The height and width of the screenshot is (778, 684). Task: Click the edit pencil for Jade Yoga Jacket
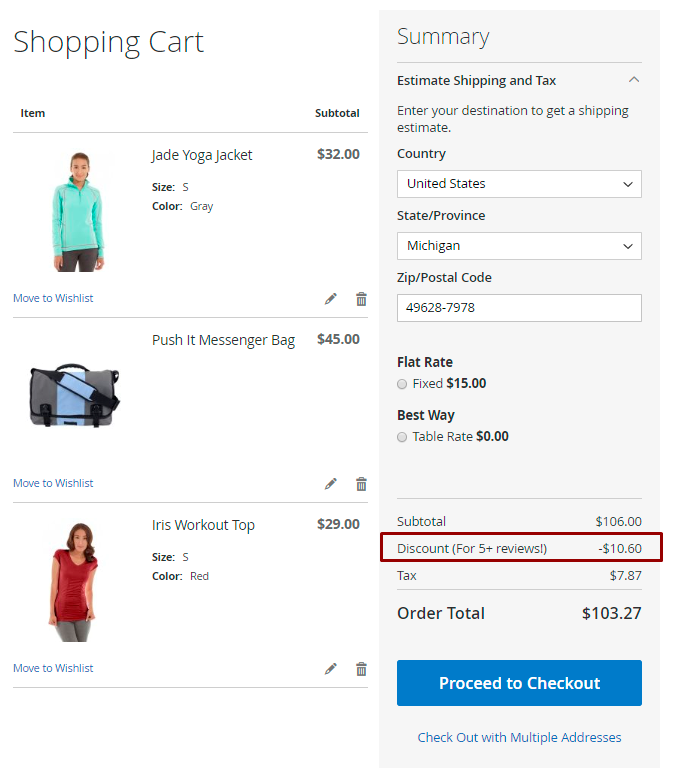[331, 299]
